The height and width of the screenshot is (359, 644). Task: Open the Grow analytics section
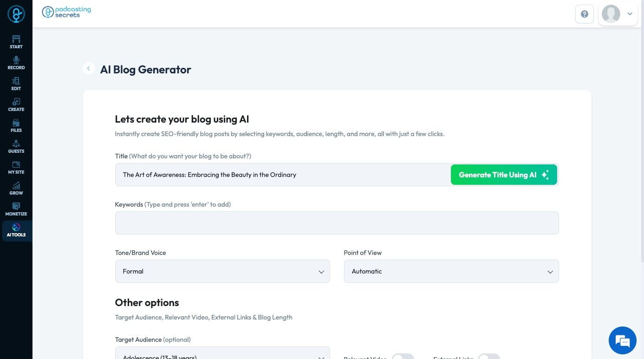tap(16, 188)
